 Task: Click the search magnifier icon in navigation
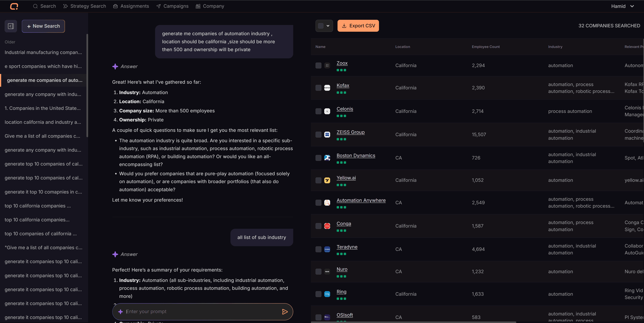35,6
